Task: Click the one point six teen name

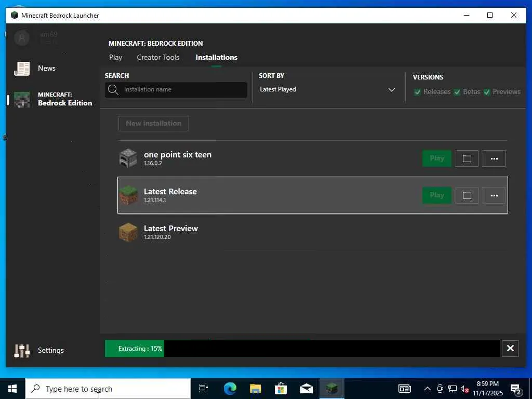Action: point(178,155)
